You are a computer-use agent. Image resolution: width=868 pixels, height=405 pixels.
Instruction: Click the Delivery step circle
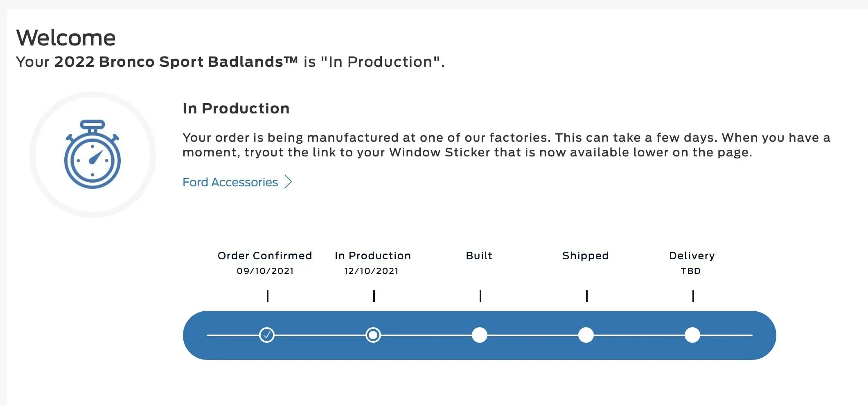pos(692,335)
